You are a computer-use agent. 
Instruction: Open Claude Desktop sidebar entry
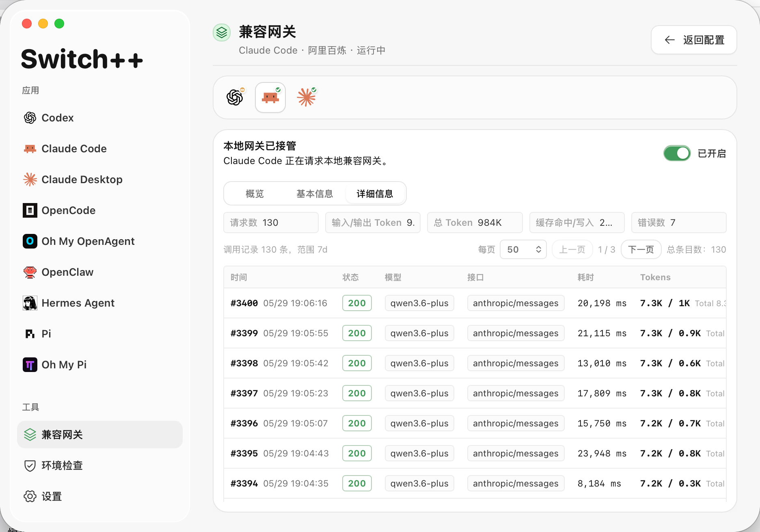pyautogui.click(x=99, y=179)
